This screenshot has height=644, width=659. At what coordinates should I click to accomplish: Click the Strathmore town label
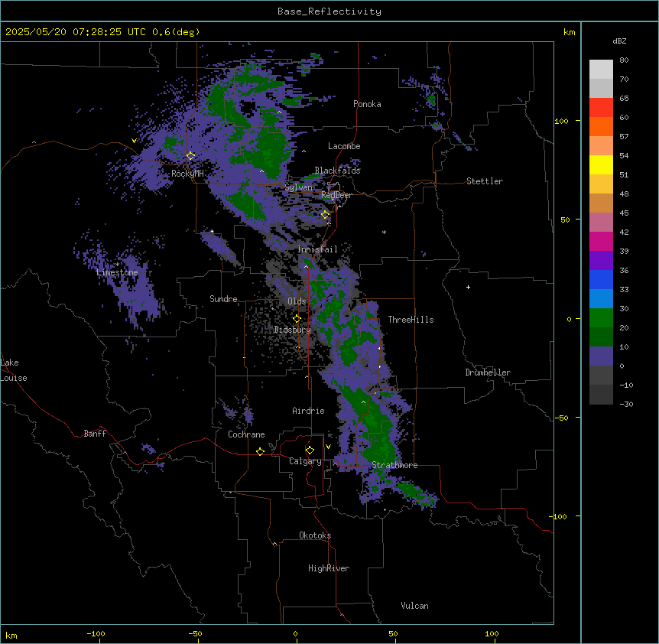394,465
